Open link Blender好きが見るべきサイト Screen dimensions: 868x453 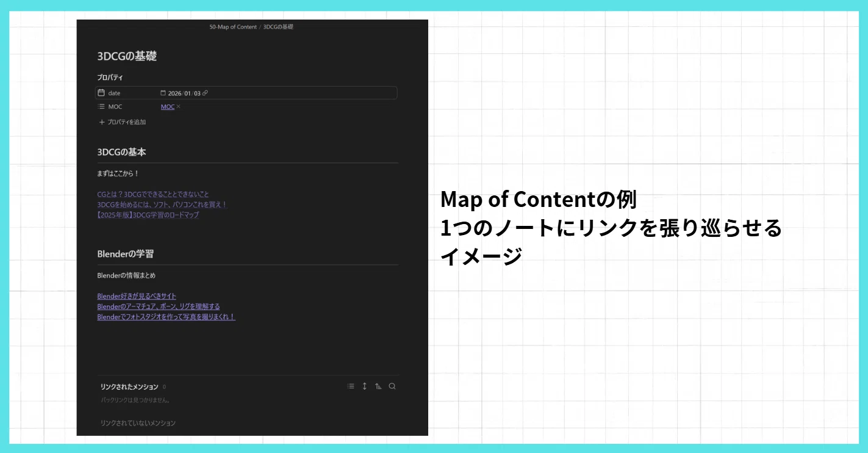[137, 296]
